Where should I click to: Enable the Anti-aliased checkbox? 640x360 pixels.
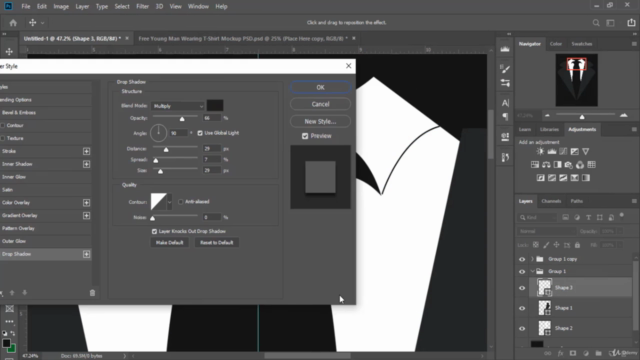(x=180, y=202)
